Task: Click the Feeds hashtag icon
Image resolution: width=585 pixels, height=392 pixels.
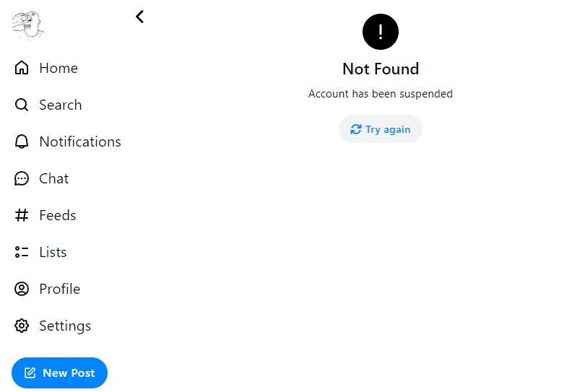Action: tap(22, 215)
